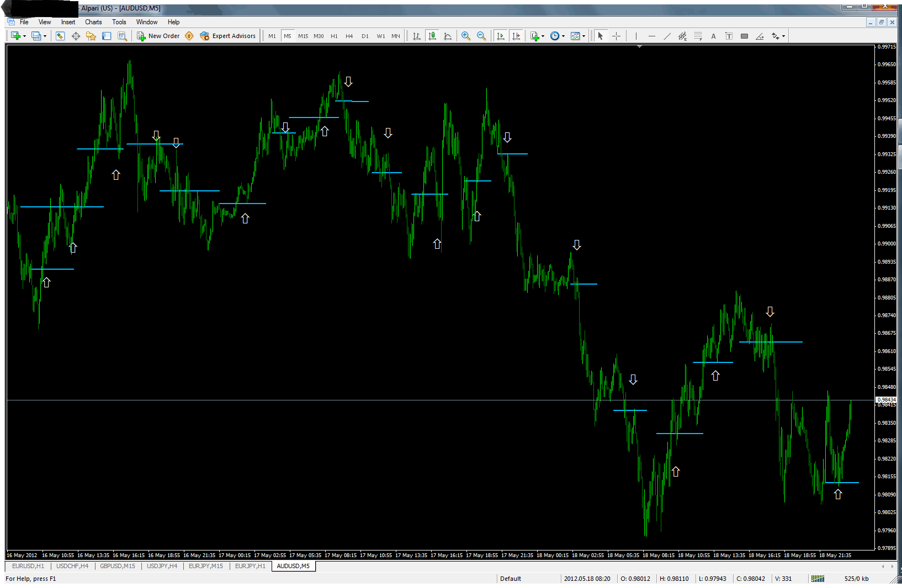Open the Strategy Tester icon
The height and width of the screenshot is (588, 902).
(122, 36)
